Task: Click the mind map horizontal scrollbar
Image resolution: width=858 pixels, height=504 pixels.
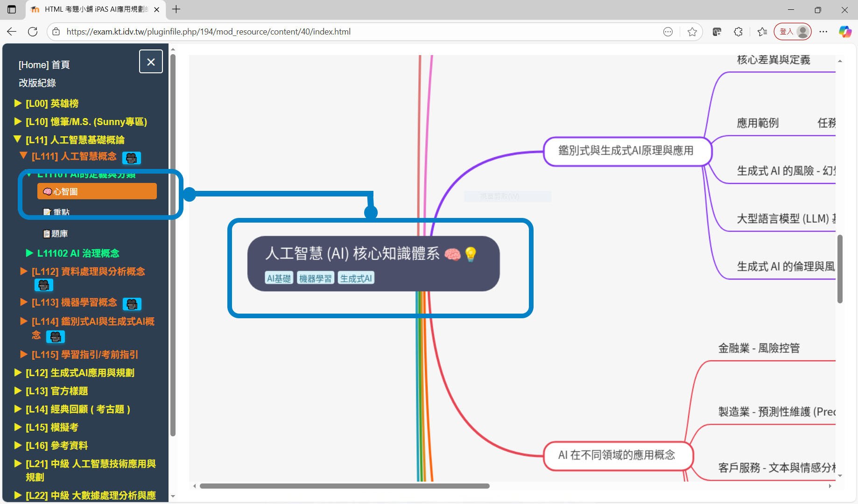Action: point(345,486)
